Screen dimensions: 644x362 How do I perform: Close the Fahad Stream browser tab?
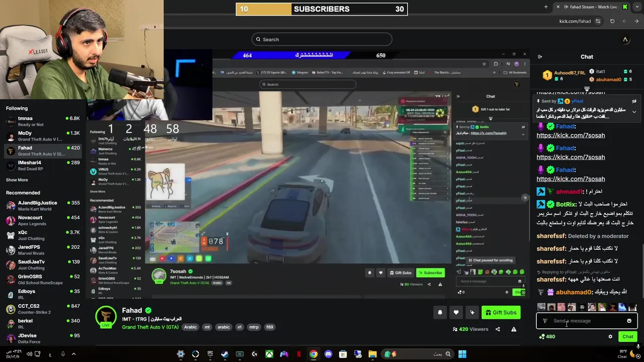coord(557,7)
